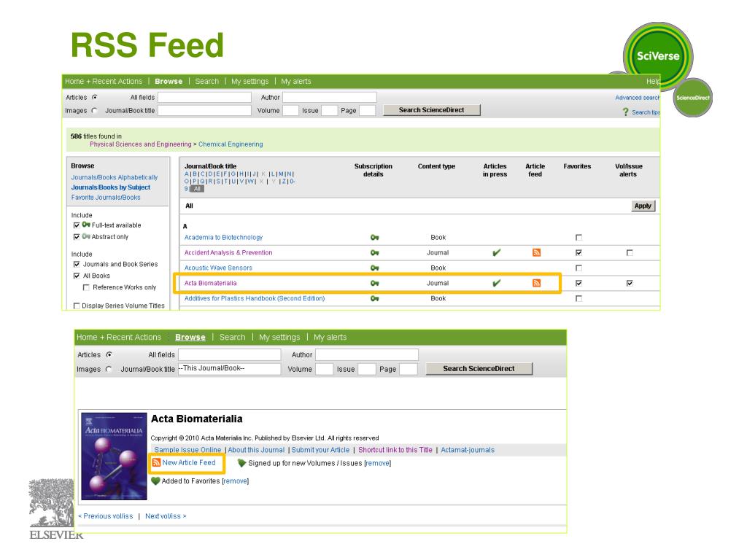Open RSS feed icon for Acta Biomaterialia row
This screenshot has height=560, width=747.
(x=536, y=283)
